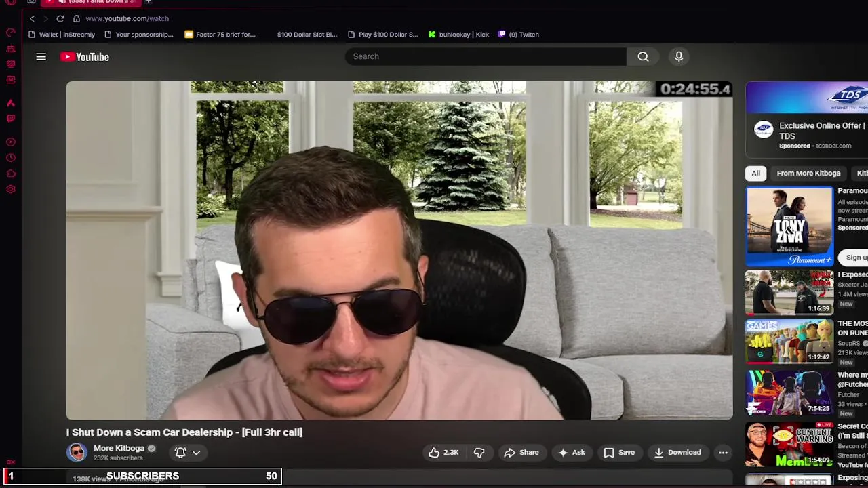The width and height of the screenshot is (868, 488).
Task: Click the TDS ad banner image
Action: pyautogui.click(x=807, y=98)
